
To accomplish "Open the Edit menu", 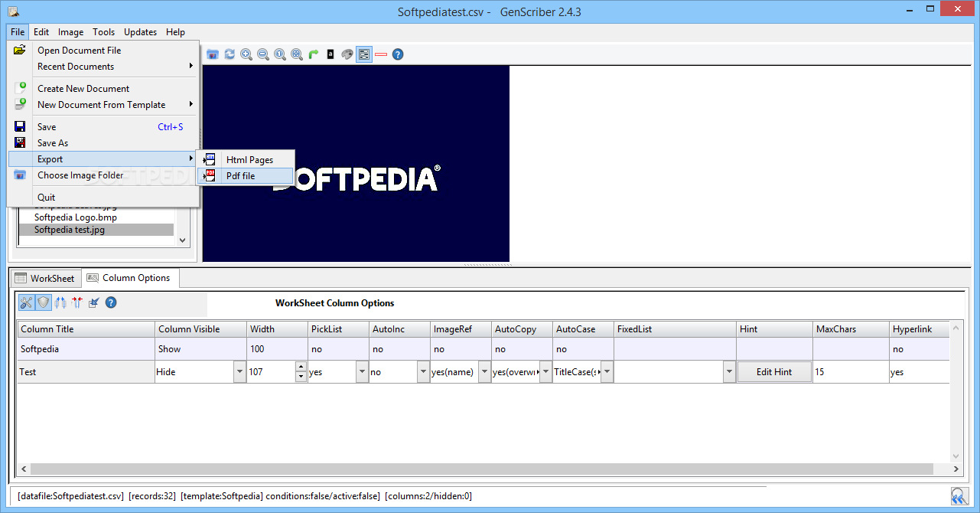I will (41, 32).
